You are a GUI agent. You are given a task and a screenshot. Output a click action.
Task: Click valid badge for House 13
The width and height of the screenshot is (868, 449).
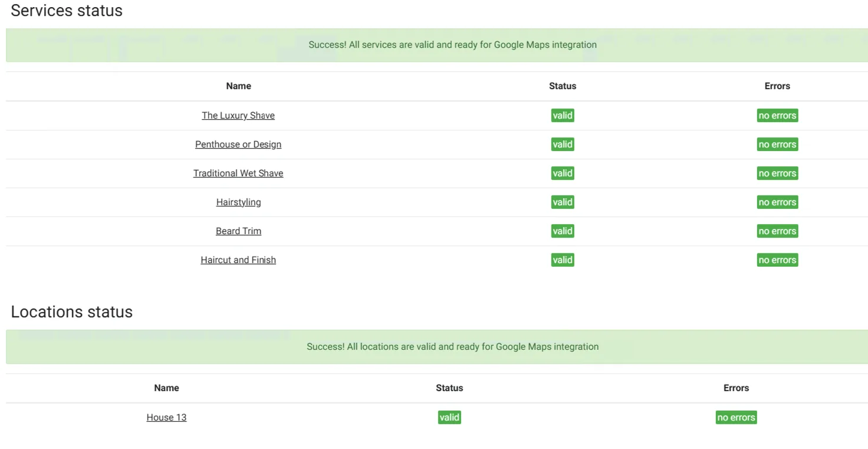449,418
